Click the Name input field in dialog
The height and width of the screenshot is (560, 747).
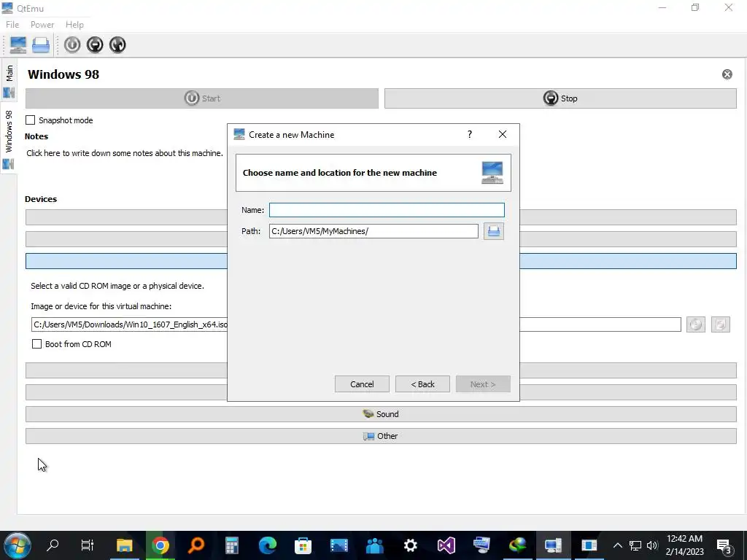[387, 210]
